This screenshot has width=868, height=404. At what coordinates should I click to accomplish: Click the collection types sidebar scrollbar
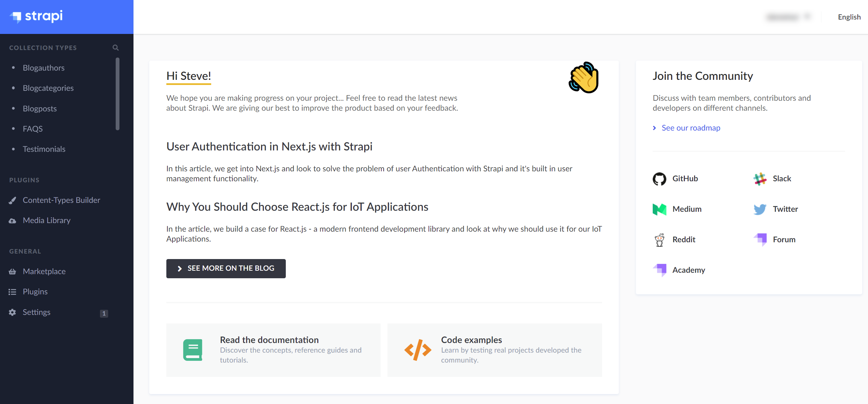pos(117,94)
